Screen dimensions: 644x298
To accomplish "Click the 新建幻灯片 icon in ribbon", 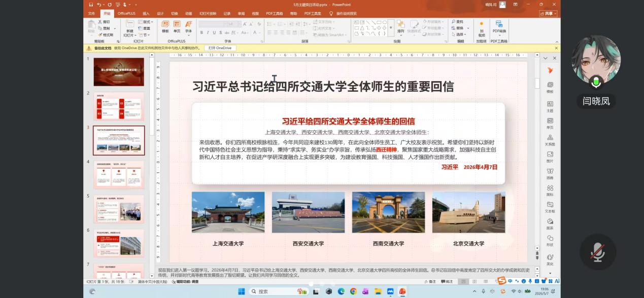I will [129, 27].
